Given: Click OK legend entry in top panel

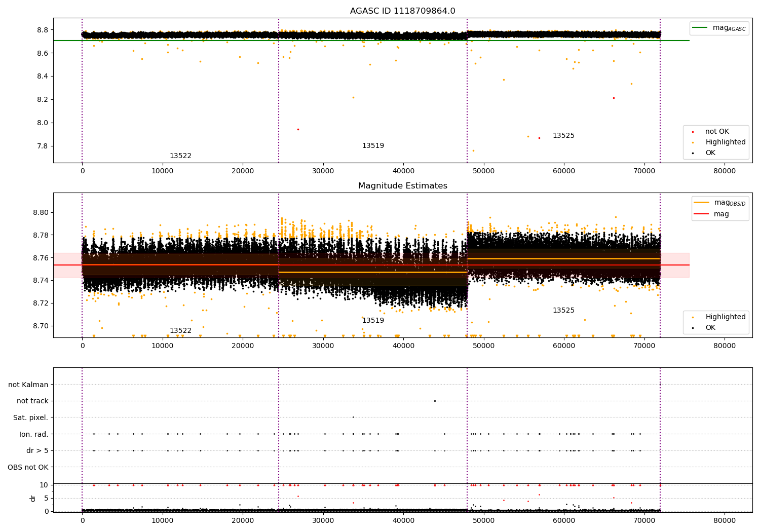Looking at the screenshot, I should 710,153.
